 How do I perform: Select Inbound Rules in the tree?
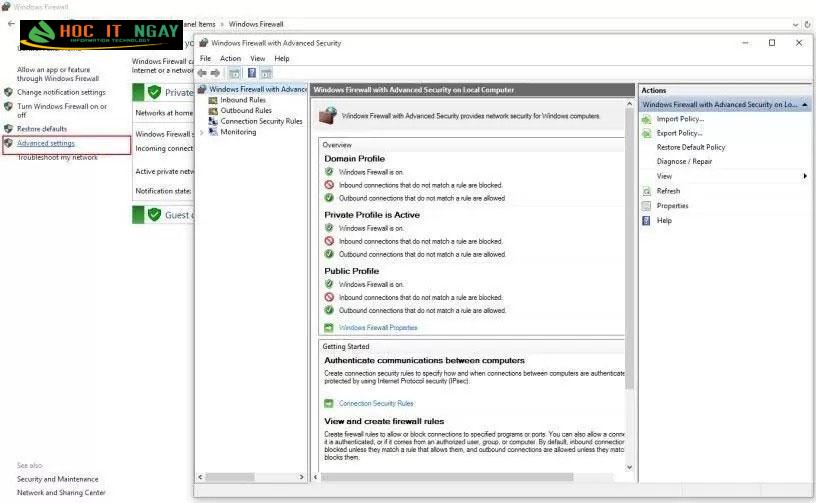243,100
